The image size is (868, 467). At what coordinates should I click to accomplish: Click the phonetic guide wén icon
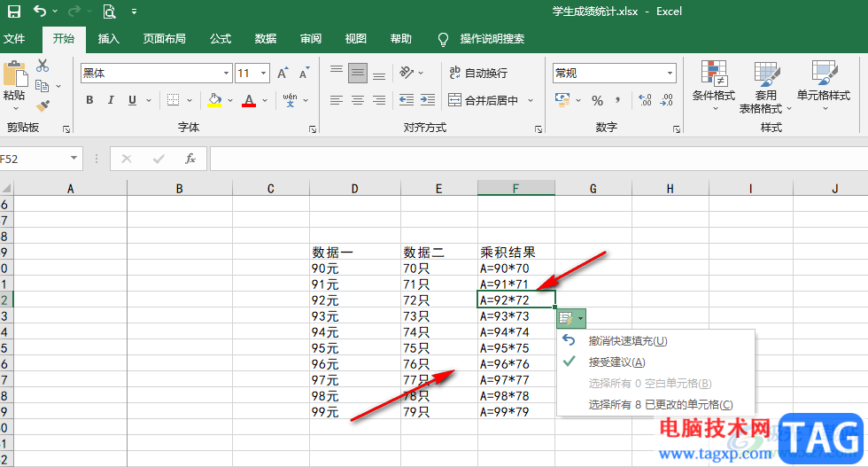(290, 100)
